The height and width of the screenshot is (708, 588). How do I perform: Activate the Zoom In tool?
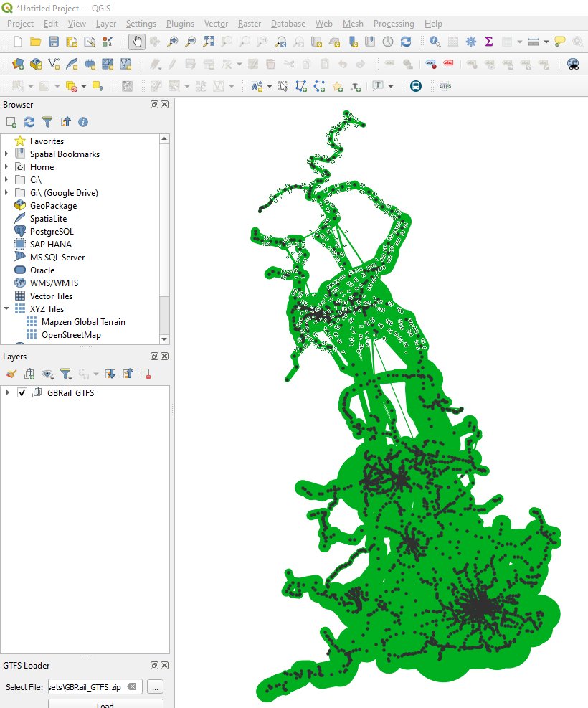(x=174, y=43)
